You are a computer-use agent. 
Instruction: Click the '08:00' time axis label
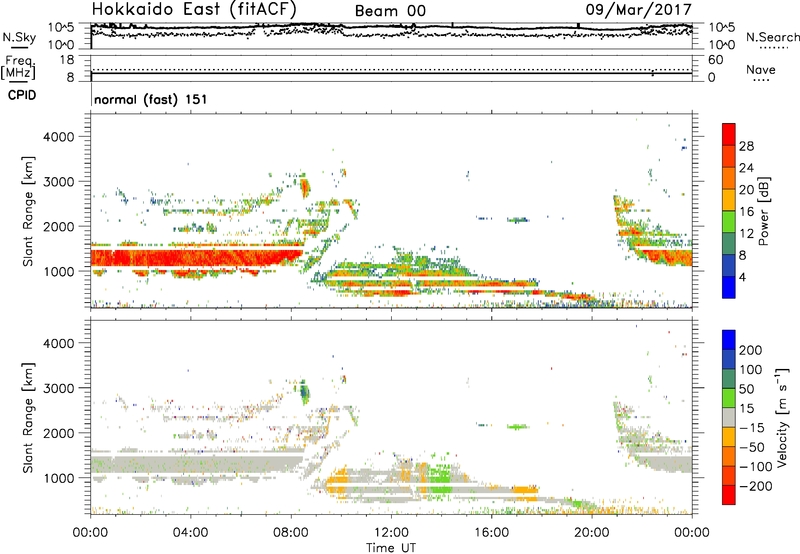pos(291,533)
